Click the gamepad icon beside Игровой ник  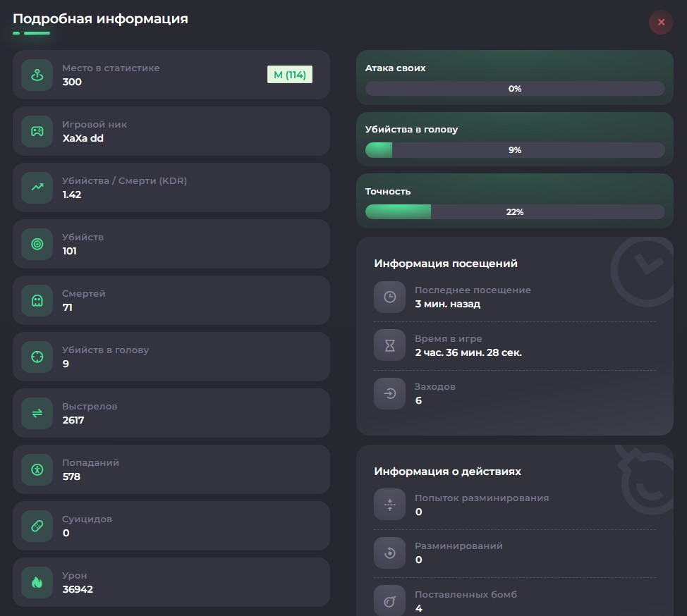pyautogui.click(x=37, y=131)
